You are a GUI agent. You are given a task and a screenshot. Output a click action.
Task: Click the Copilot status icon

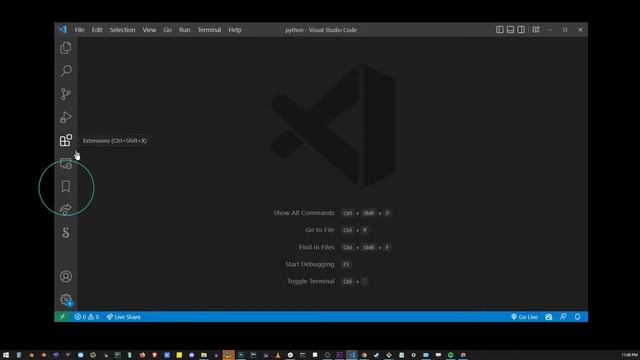(549, 317)
